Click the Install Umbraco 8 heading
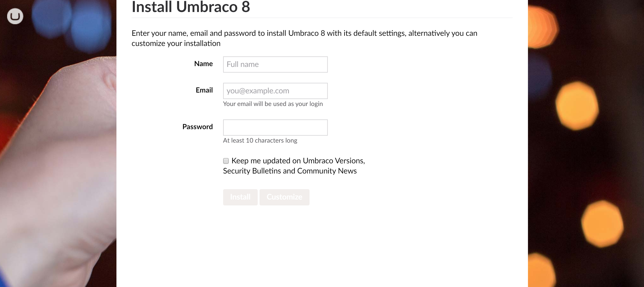Screen dimensions: 644x287 (191, 7)
